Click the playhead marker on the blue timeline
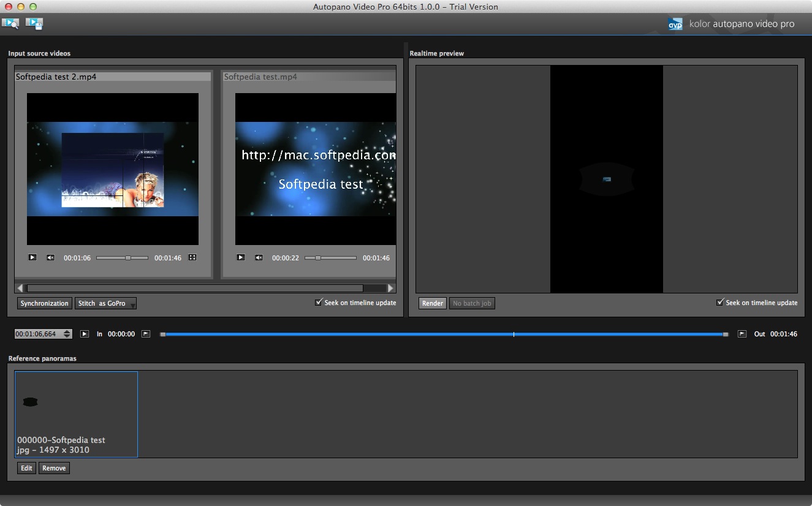 (x=514, y=334)
